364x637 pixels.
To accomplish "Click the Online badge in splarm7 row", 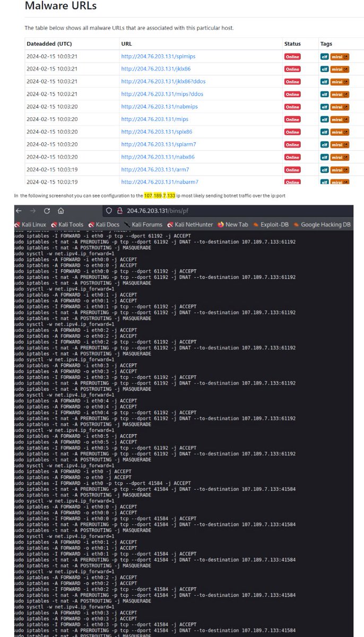I will tap(292, 144).
